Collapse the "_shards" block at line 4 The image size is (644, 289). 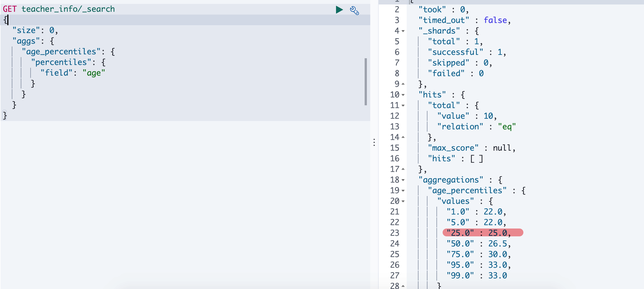pos(403,31)
